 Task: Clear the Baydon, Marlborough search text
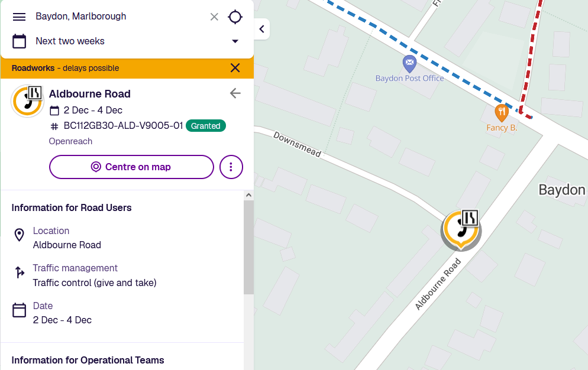coord(214,17)
